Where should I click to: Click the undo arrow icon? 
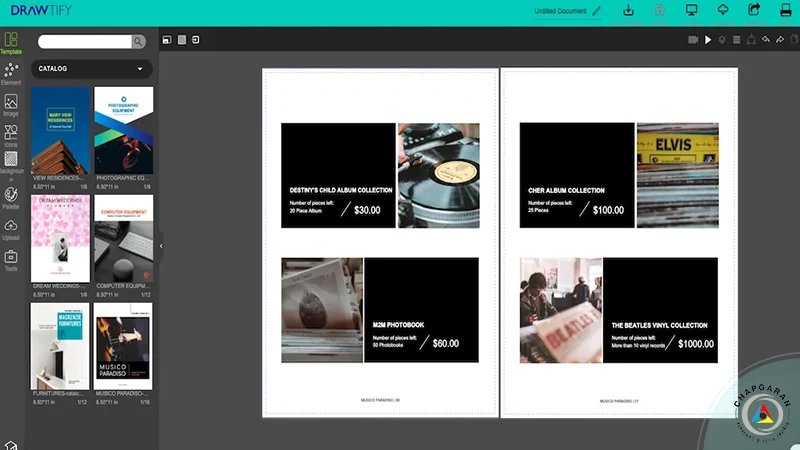coord(766,39)
